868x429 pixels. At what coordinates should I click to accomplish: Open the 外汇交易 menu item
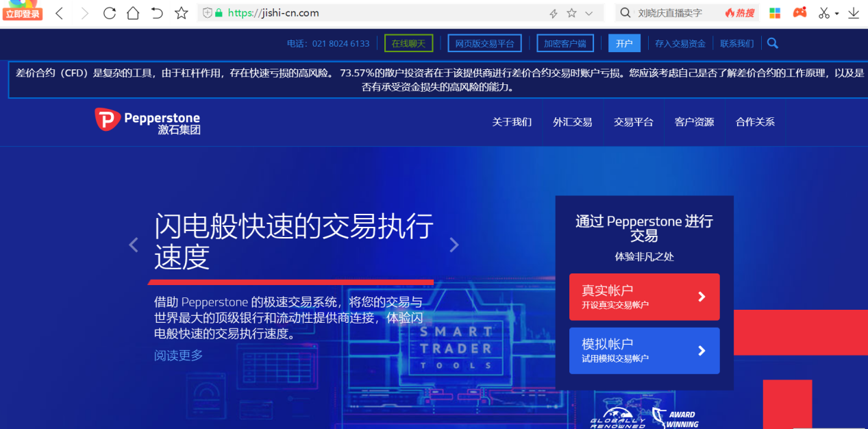(x=573, y=122)
